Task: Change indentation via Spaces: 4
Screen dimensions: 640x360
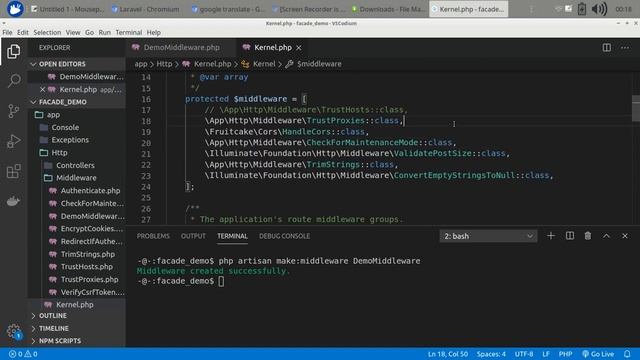Action: click(x=491, y=354)
